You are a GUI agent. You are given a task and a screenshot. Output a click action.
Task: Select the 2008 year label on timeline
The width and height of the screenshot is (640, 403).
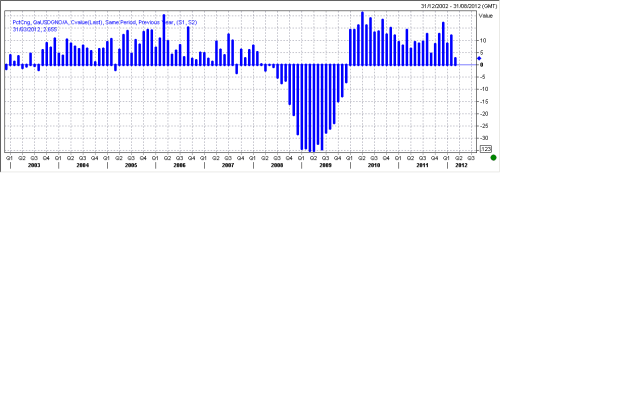point(276,164)
